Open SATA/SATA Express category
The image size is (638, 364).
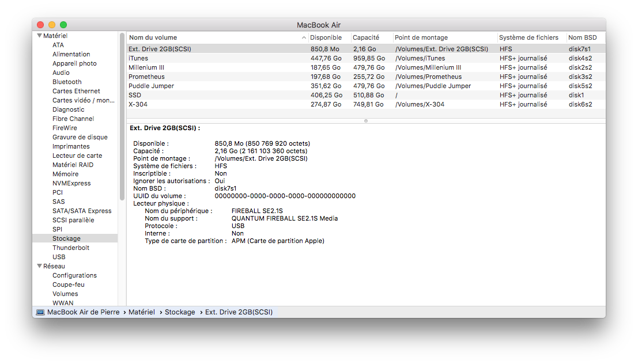click(82, 211)
